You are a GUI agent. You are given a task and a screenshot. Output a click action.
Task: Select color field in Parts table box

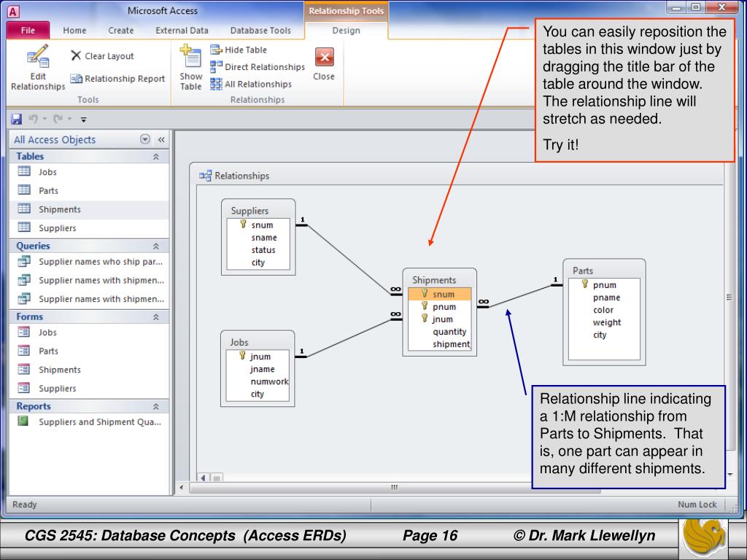click(604, 309)
